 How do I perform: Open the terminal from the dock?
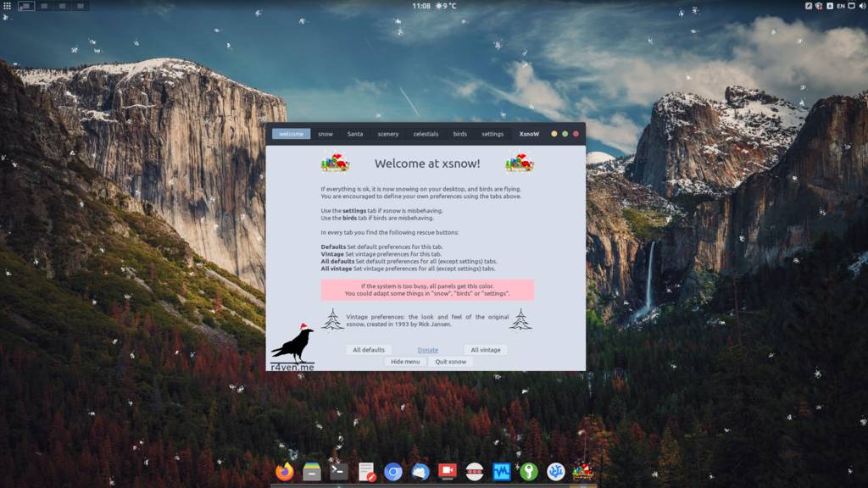339,471
